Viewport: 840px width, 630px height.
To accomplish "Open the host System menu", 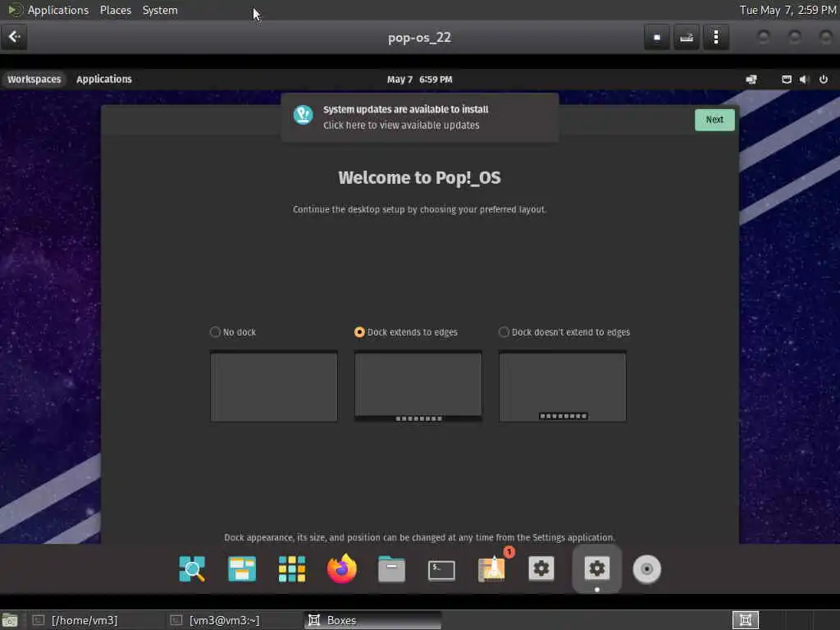I will pyautogui.click(x=160, y=10).
